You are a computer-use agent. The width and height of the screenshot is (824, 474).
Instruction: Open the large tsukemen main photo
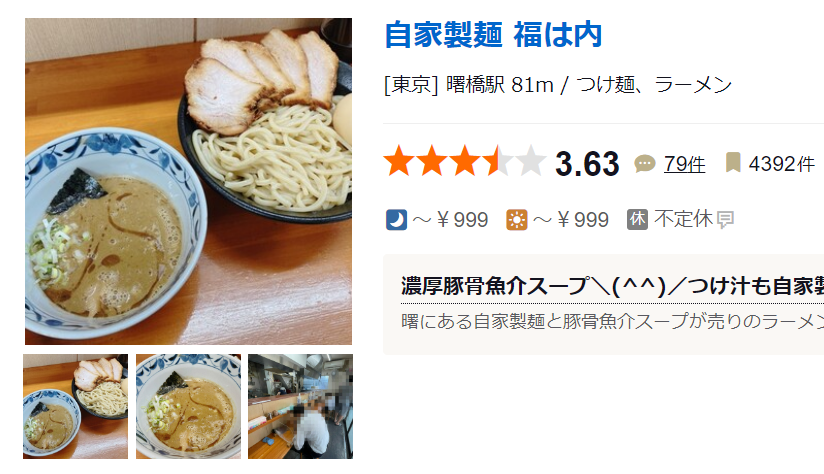tap(188, 181)
